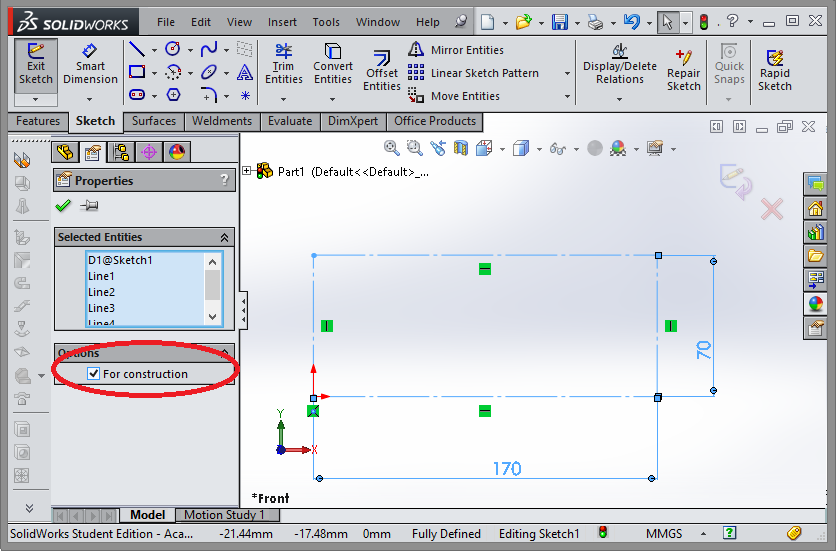The image size is (836, 551).
Task: Switch to the Surfaces tab
Action: point(154,121)
